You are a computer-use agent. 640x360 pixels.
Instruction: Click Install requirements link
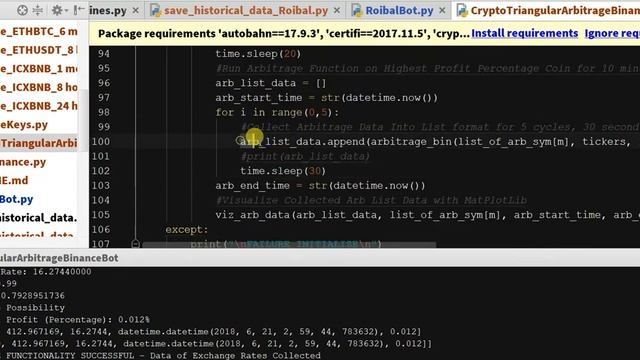pos(524,33)
